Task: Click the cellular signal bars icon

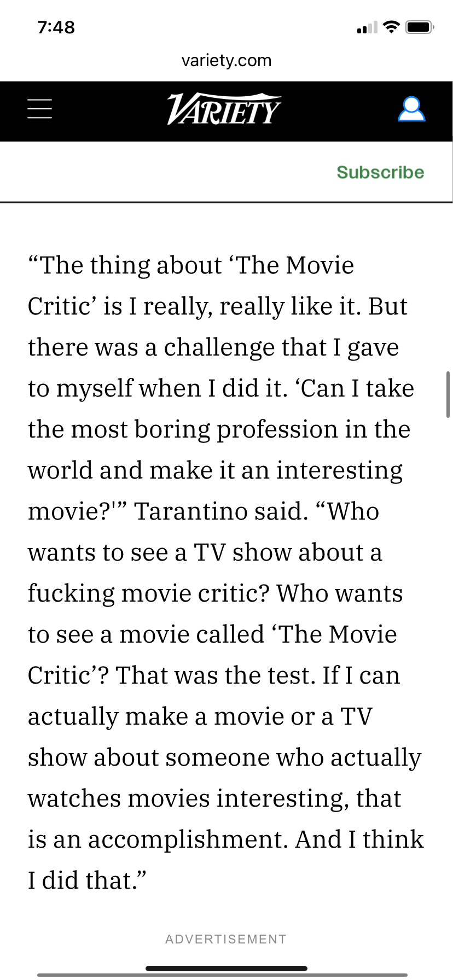Action: tap(367, 28)
